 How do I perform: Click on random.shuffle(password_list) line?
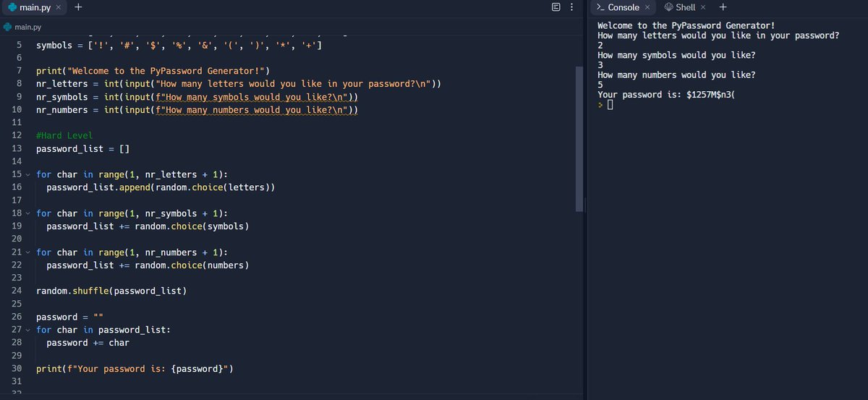point(111,291)
